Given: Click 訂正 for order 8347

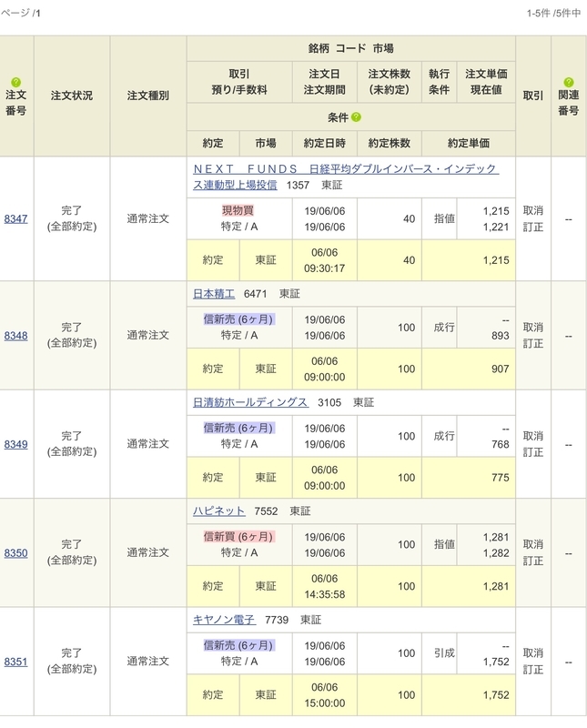Looking at the screenshot, I should (533, 227).
